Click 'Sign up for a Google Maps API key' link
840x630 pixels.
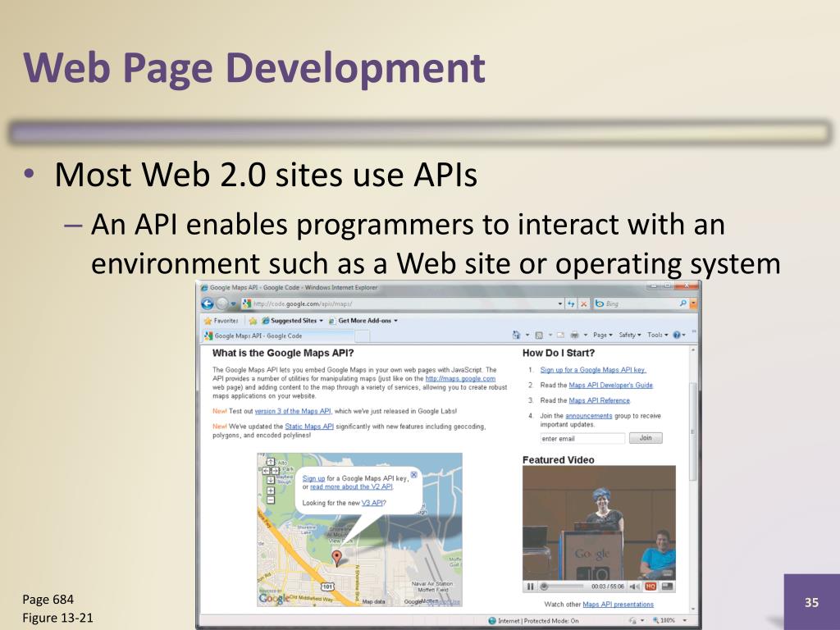click(593, 370)
